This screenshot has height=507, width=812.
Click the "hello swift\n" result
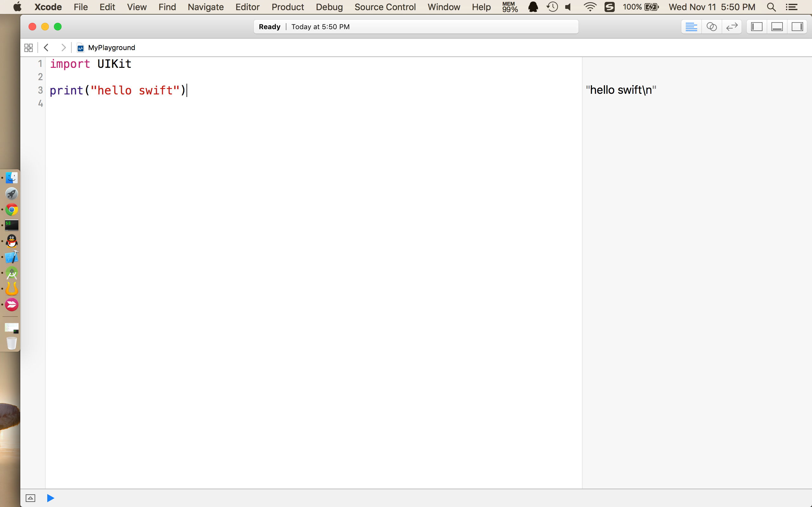[x=621, y=90]
